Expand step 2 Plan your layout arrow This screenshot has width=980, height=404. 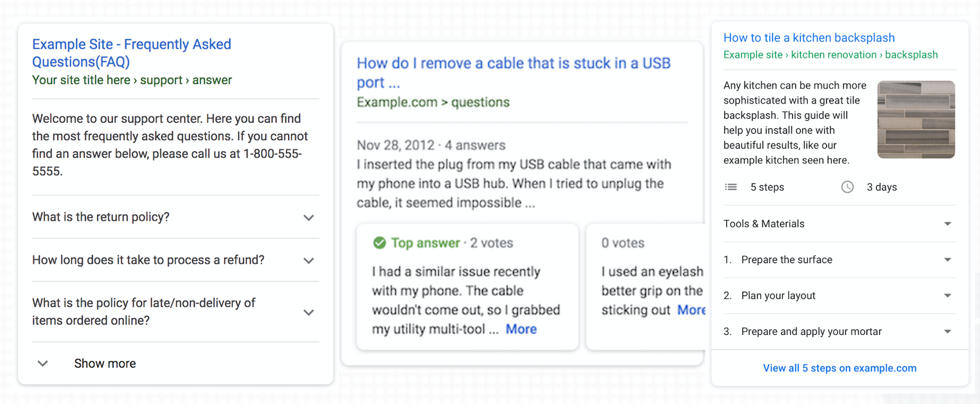coord(947,296)
